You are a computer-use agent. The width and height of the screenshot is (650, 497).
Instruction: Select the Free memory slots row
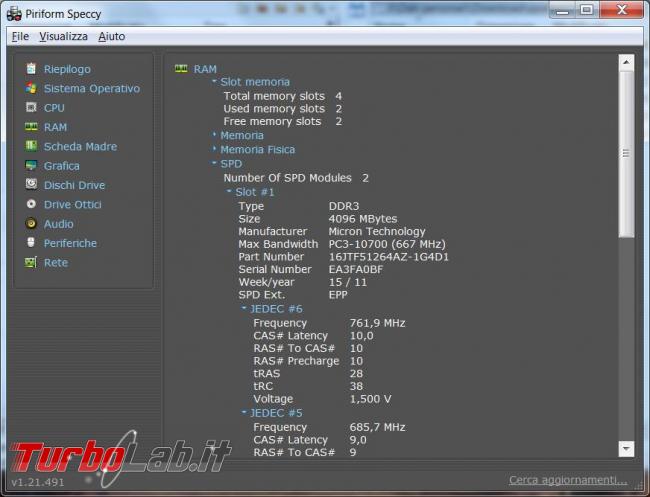point(283,121)
